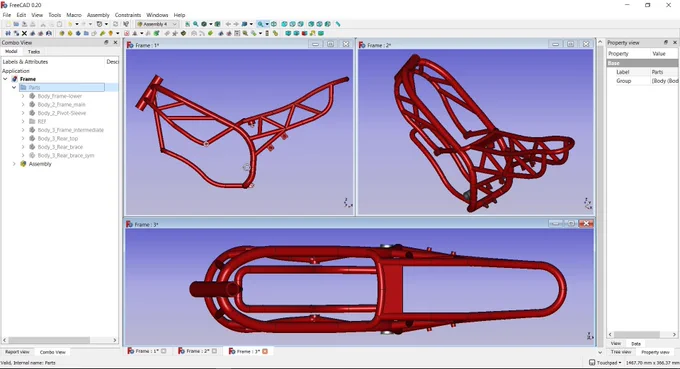Select the View tab in Property view
Image resolution: width=680 pixels, height=369 pixels.
[616, 343]
